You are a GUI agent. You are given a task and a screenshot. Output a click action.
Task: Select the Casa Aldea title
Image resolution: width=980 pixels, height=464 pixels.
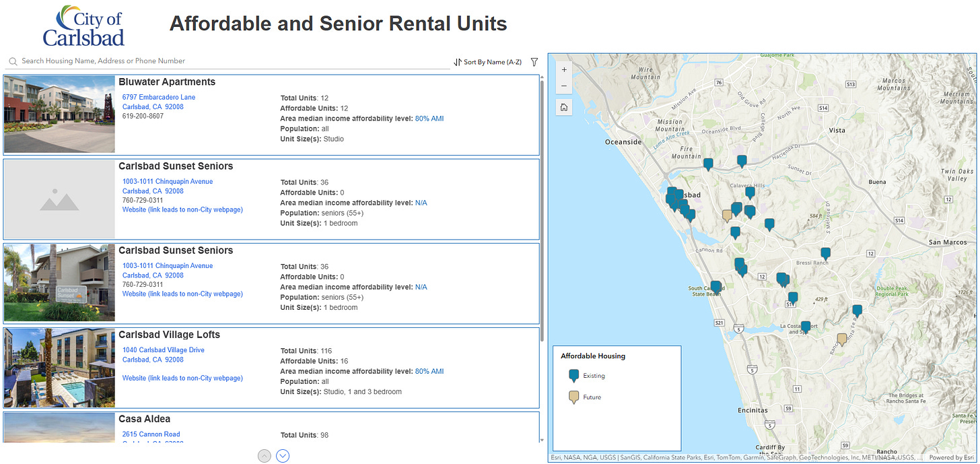point(145,419)
